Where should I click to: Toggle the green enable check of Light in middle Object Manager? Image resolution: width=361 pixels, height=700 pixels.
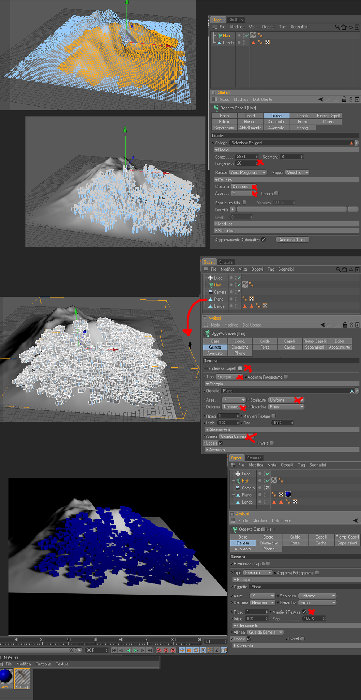(x=239, y=277)
